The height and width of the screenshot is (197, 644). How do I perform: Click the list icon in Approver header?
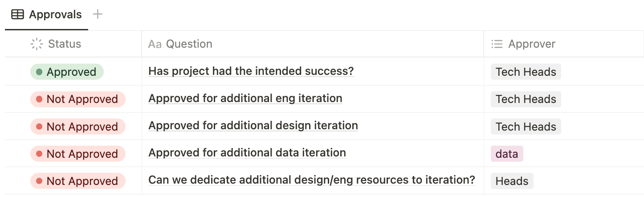497,44
